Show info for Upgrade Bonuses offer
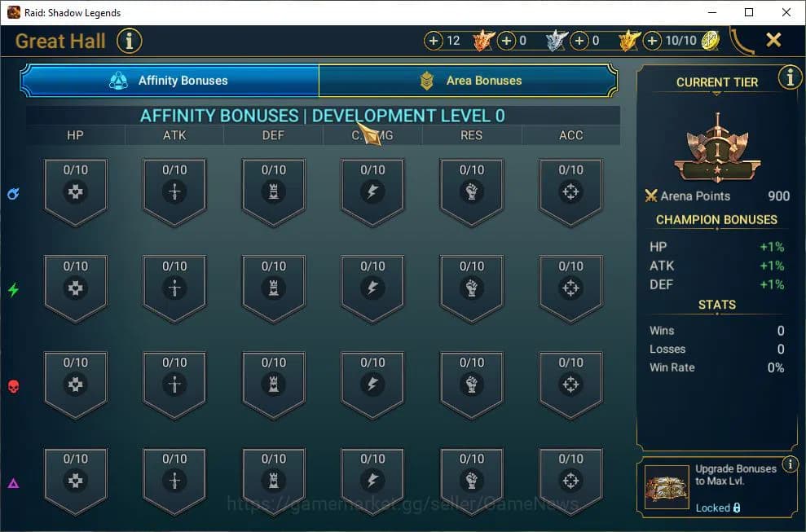Screen dimensions: 806x532 pos(790,464)
